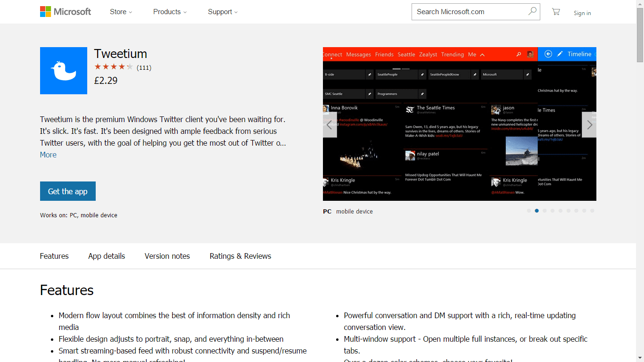Click the Get the app button
The width and height of the screenshot is (644, 362).
coord(68,191)
